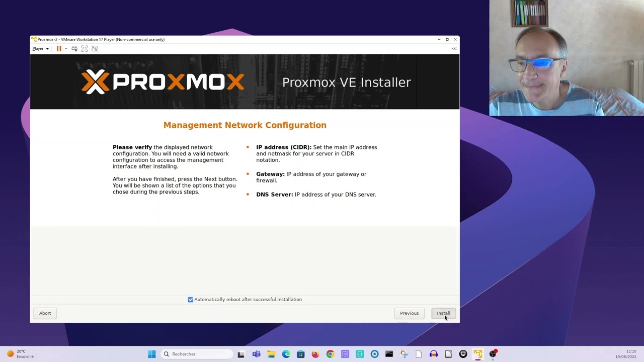
Task: Maximize the VMware Player window
Action: [447, 39]
